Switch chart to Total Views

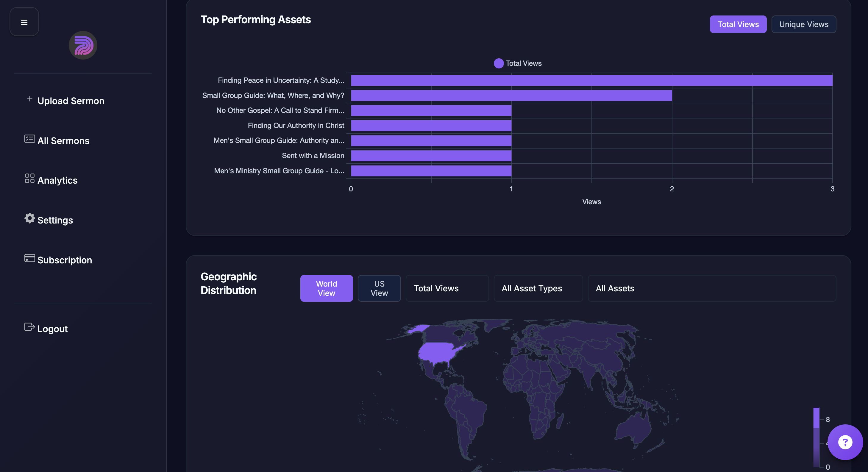pos(738,24)
